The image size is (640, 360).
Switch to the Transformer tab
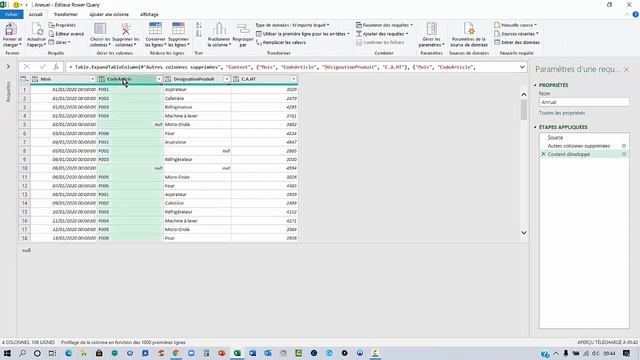[x=66, y=14]
